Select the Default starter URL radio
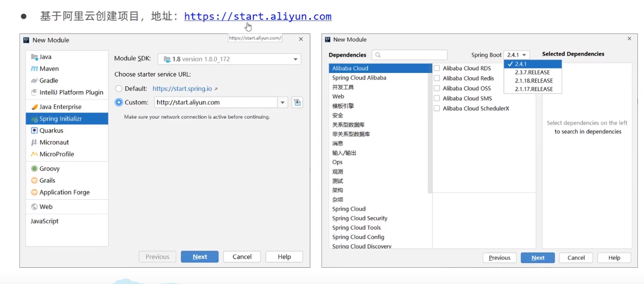This screenshot has width=644, height=284. (119, 89)
